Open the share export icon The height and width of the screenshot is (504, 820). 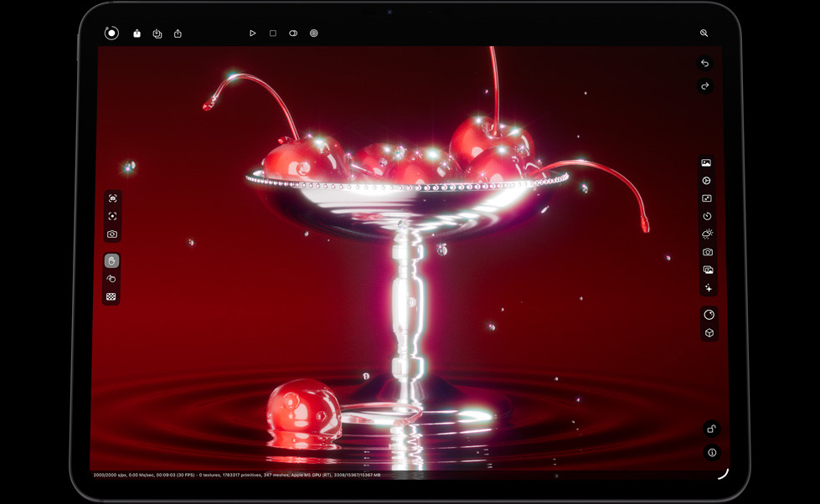click(178, 33)
